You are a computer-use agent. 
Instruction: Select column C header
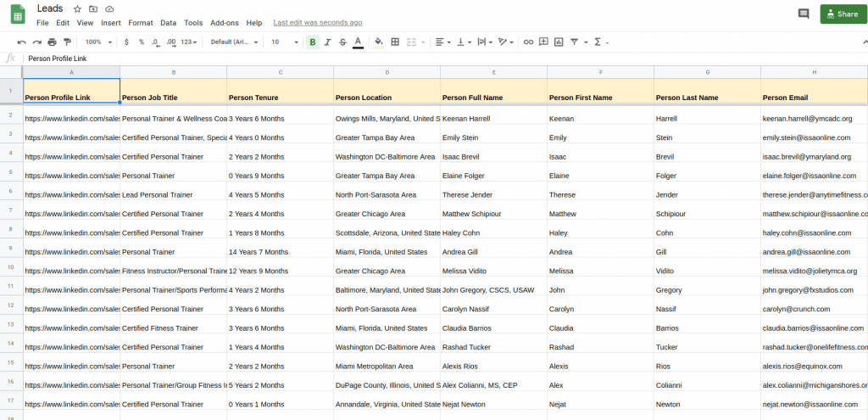(280, 72)
